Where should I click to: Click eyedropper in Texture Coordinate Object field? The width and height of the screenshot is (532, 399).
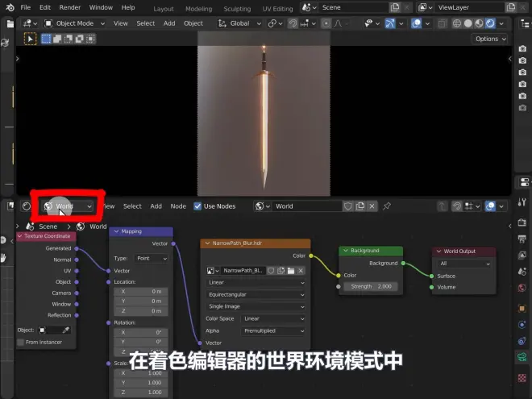66,330
